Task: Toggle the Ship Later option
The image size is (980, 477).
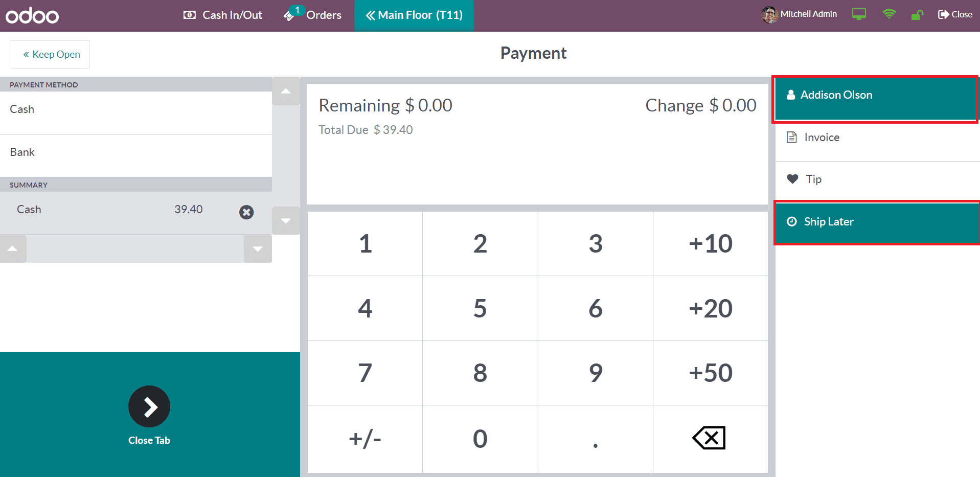Action: click(x=877, y=222)
